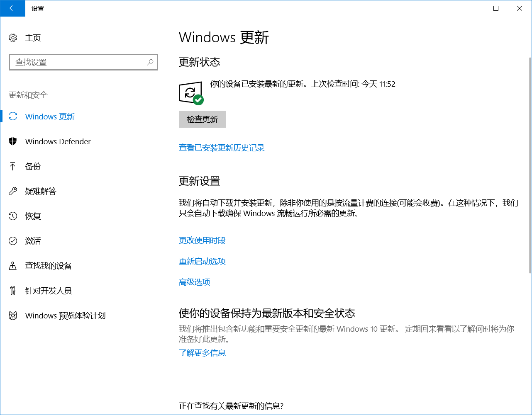The height and width of the screenshot is (415, 532).
Task: Click the 疑难解答 wrench icon
Action: tap(13, 191)
